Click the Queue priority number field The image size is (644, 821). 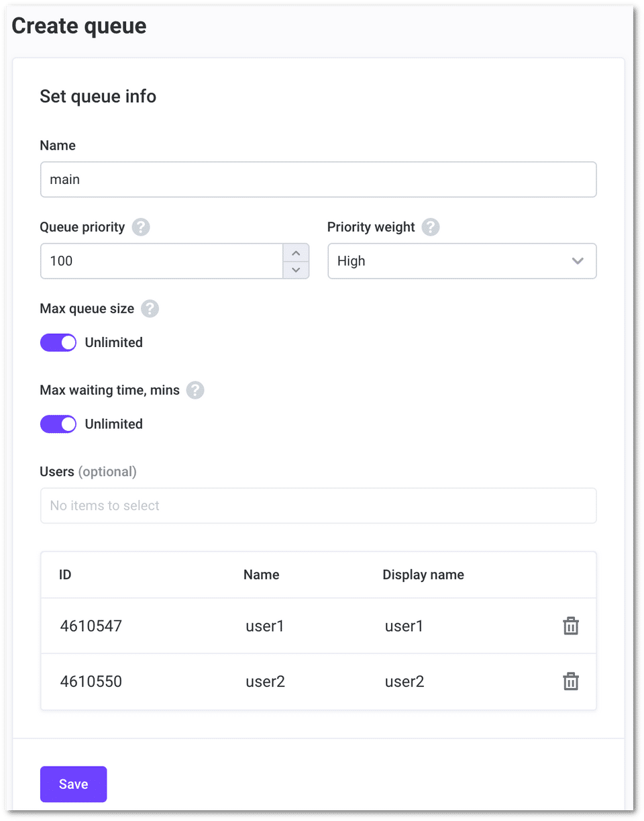[x=161, y=261]
